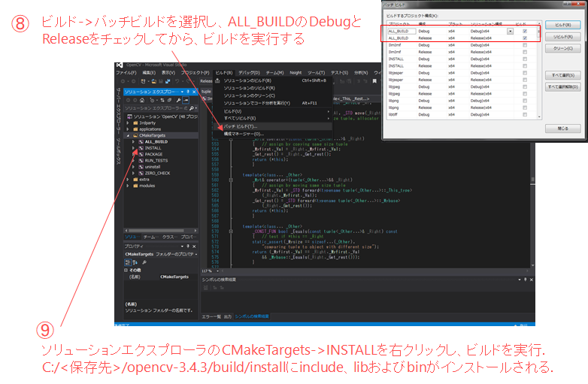Uncheck build box for ALL_BUILD Debug row
Screen dimensions: 588x384
(x=525, y=31)
